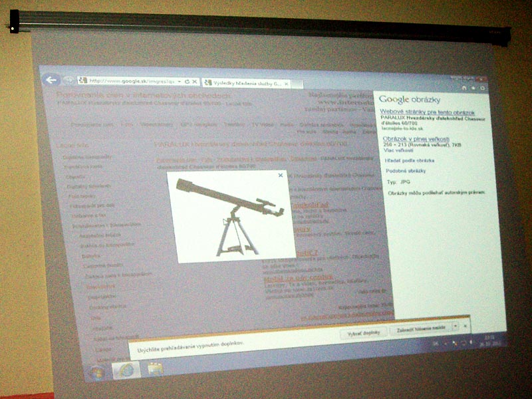This screenshot has width=532, height=399.
Task: Refresh the page with the reload icon
Action: pyautogui.click(x=188, y=82)
